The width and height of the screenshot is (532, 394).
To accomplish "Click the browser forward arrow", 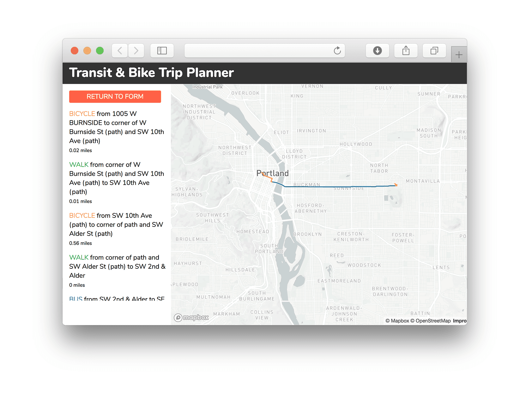I will coord(136,51).
